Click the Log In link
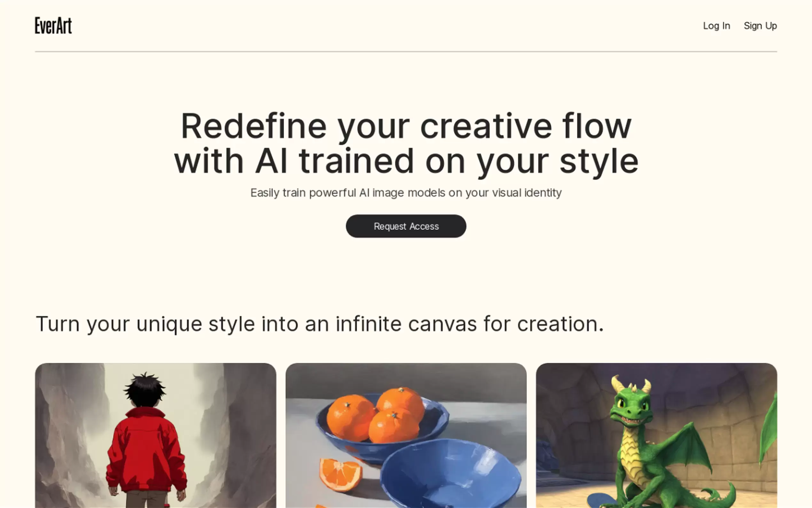Image resolution: width=812 pixels, height=508 pixels. click(716, 26)
